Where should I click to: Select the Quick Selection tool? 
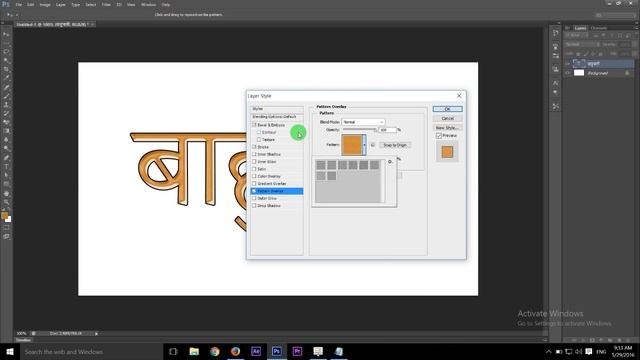tap(6, 60)
